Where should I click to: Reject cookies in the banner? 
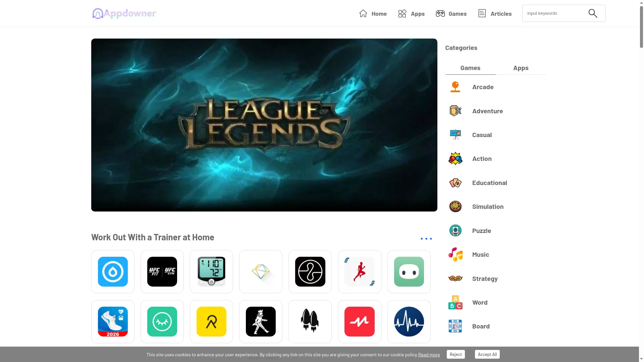(455, 354)
